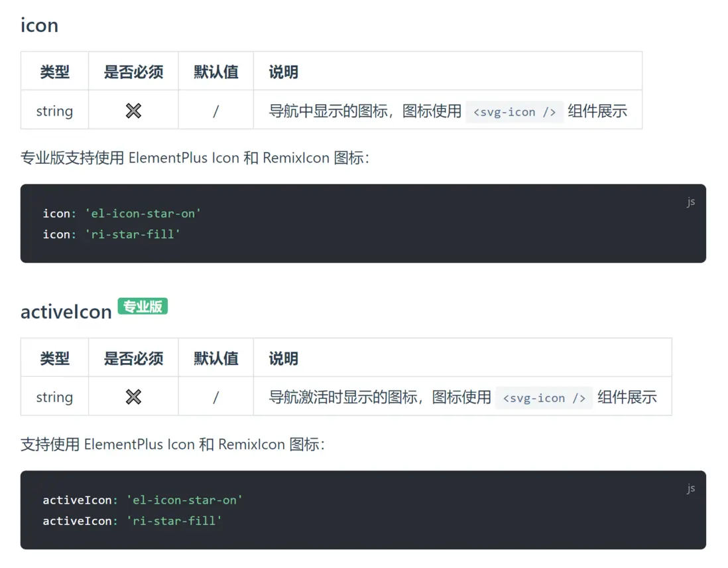The image size is (728, 568).
Task: Click the 类型 header in the icon table
Action: (x=54, y=72)
